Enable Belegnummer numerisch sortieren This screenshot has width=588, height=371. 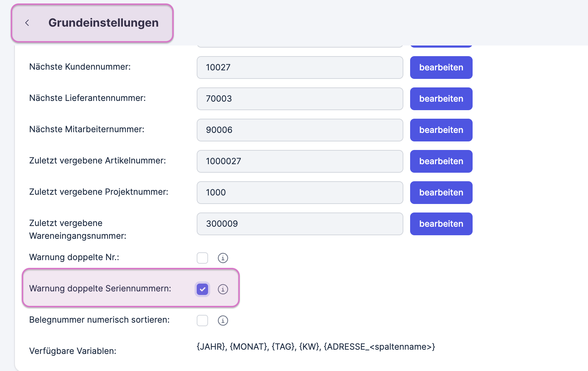click(x=202, y=320)
